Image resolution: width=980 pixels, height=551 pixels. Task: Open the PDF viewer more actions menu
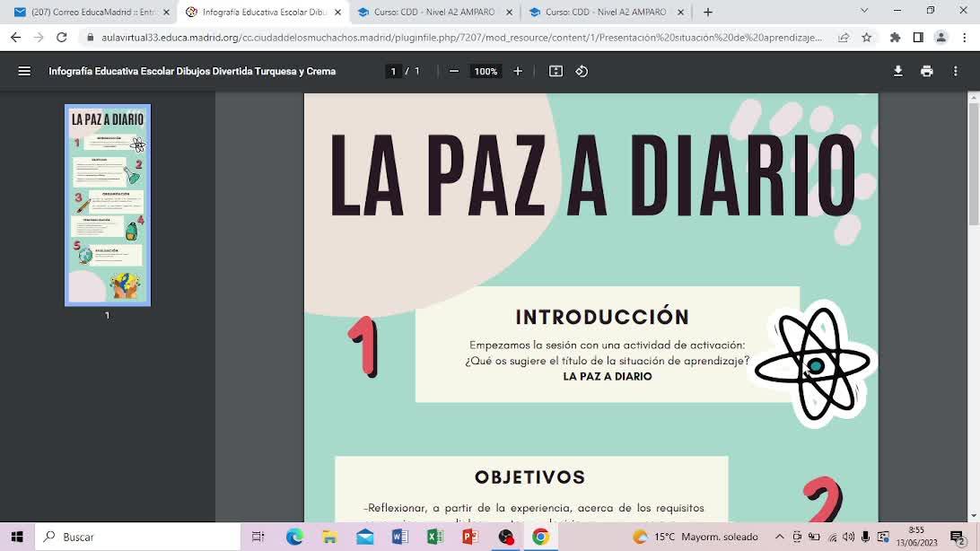[956, 71]
